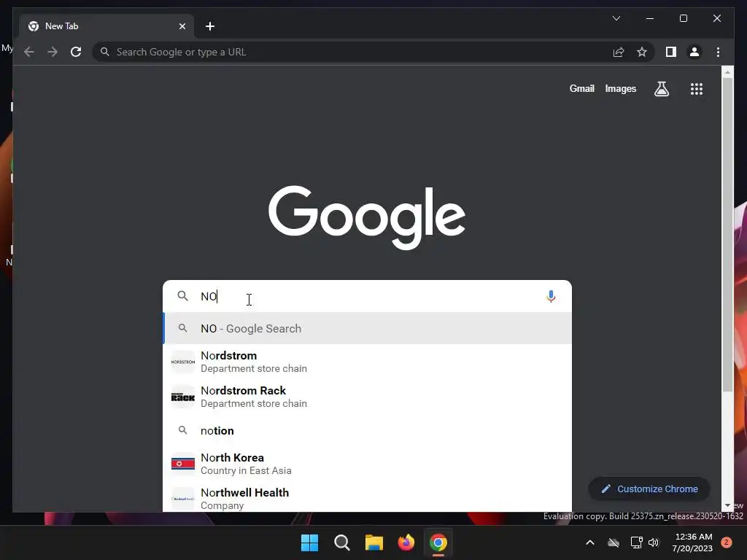Viewport: 747px width, 560px height.
Task: Click the Nordstrom logo thumbnail
Action: tap(183, 362)
